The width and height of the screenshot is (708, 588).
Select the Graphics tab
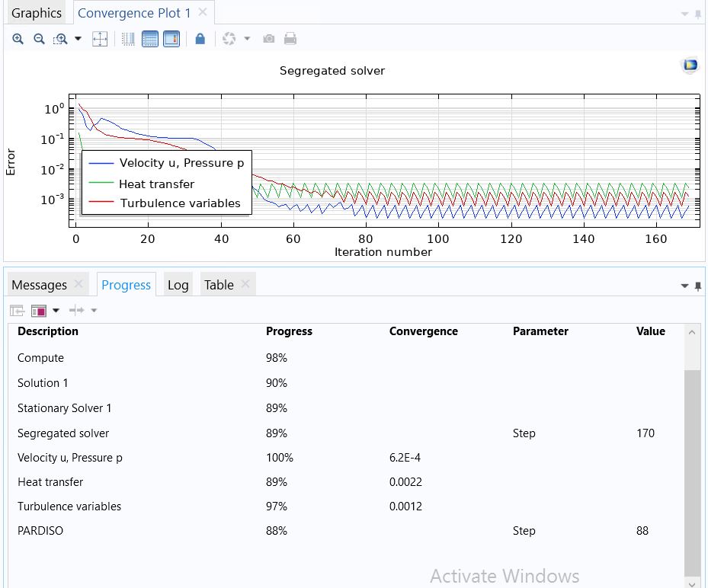36,13
